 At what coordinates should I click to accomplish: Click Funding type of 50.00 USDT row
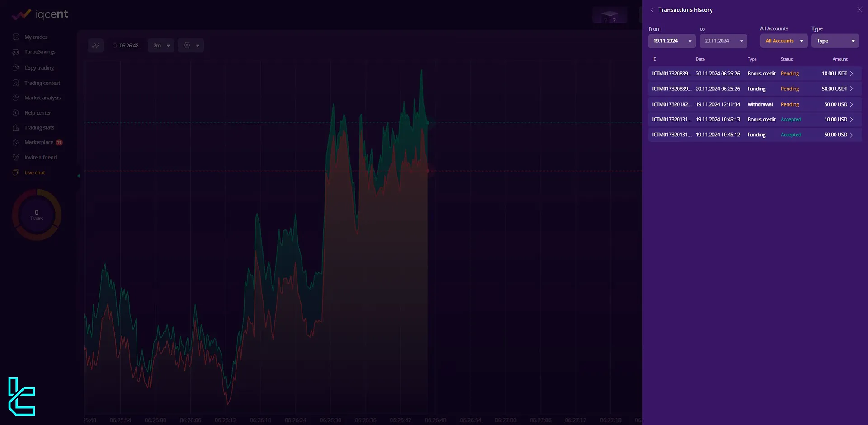pos(756,89)
